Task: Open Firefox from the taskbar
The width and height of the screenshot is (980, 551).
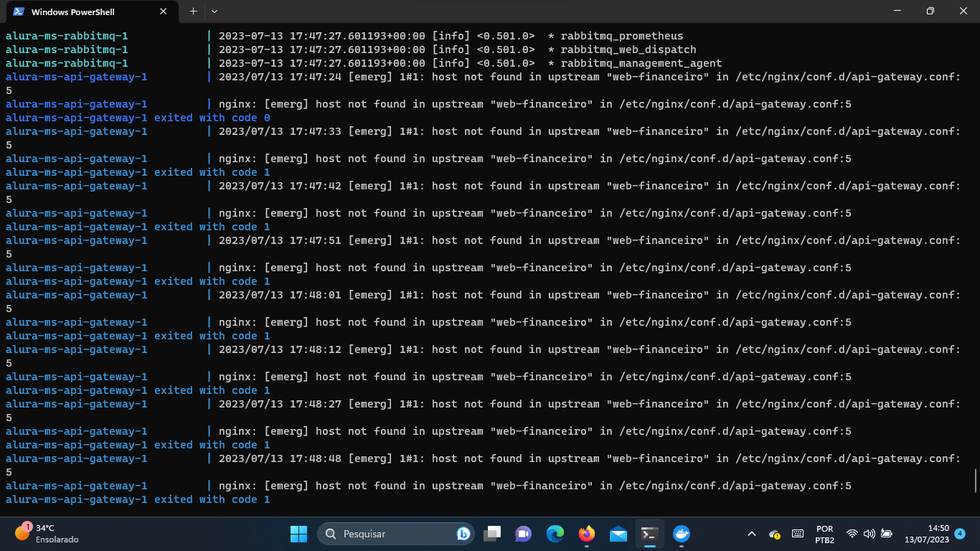Action: click(587, 534)
